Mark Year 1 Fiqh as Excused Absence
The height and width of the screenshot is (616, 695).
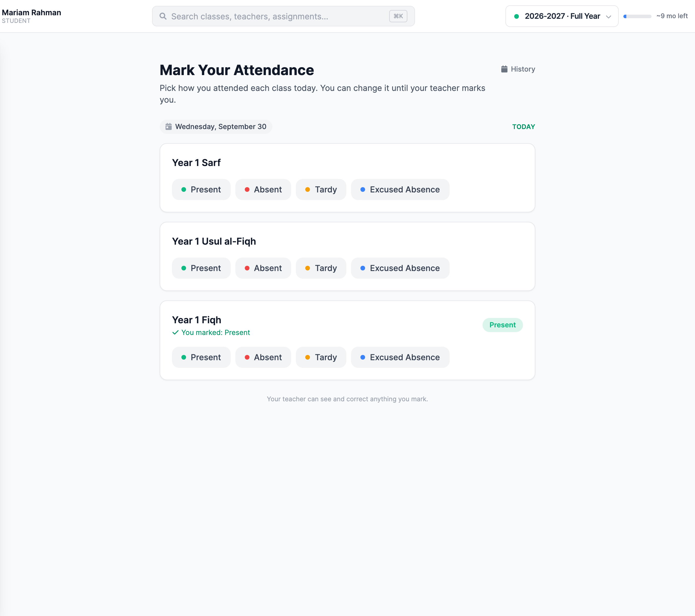(400, 358)
